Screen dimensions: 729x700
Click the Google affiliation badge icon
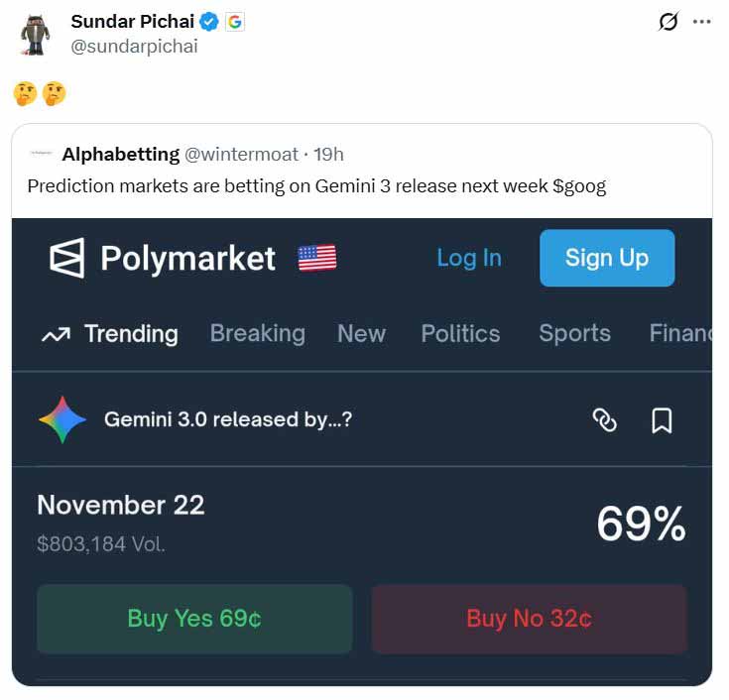[235, 22]
